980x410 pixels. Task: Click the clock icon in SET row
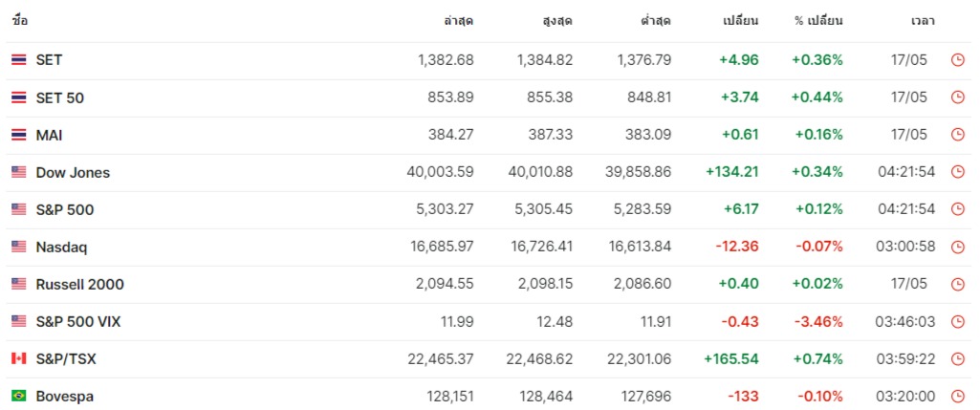click(x=958, y=60)
